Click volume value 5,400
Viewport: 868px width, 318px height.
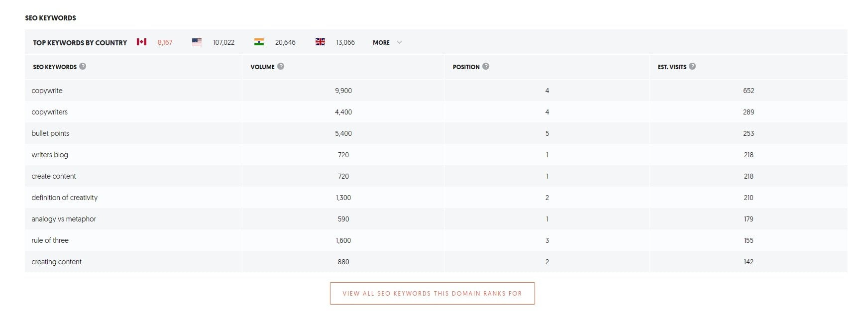(343, 133)
